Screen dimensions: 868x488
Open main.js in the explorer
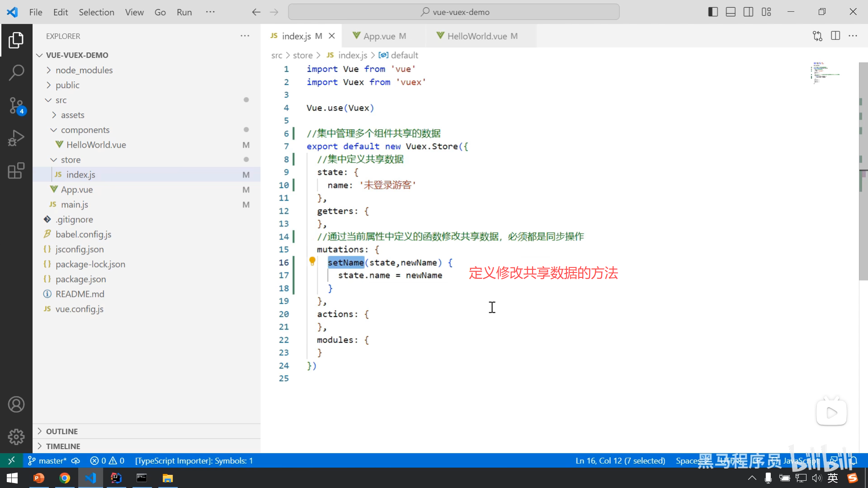point(75,205)
